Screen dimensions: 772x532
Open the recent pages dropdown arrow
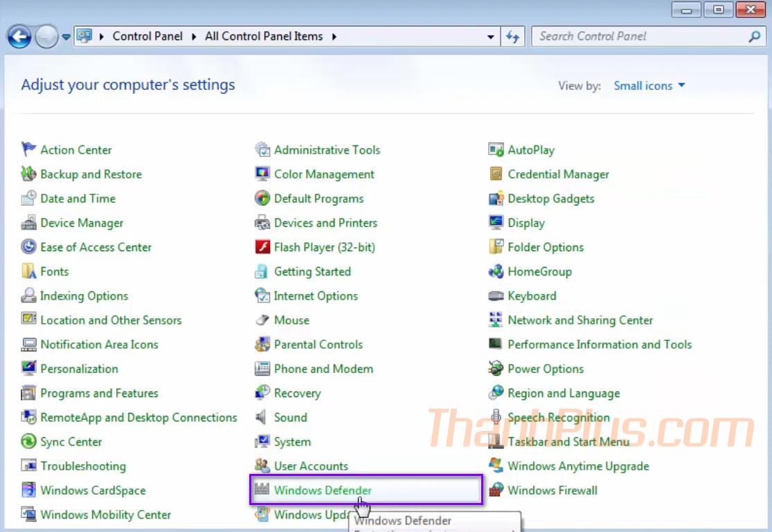pos(66,37)
